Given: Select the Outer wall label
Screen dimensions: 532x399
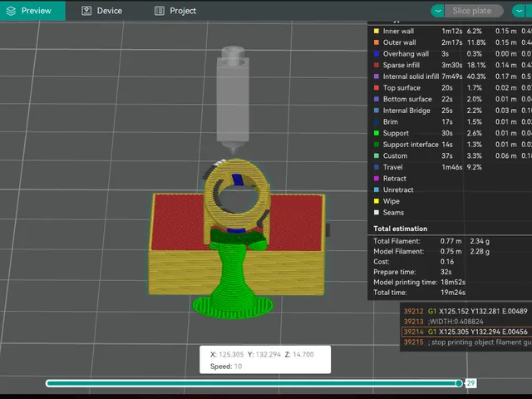Looking at the screenshot, I should [399, 42].
